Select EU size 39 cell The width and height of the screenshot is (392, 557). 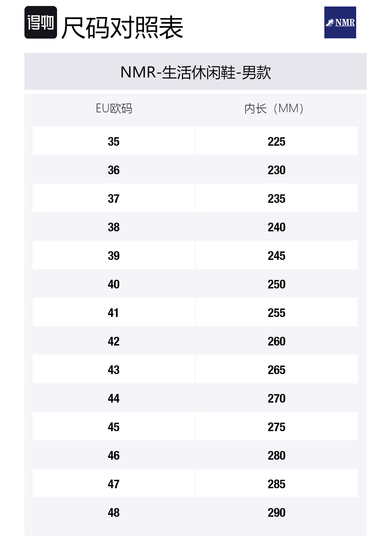click(114, 256)
